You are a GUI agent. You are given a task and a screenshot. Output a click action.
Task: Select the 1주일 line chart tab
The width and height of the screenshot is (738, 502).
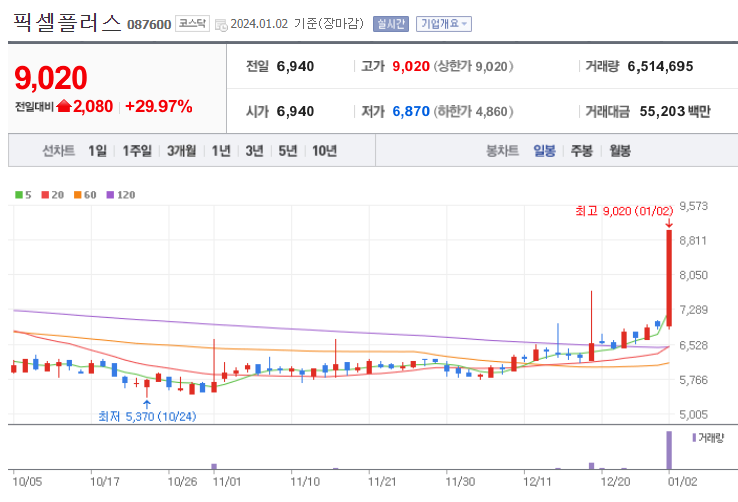point(137,151)
